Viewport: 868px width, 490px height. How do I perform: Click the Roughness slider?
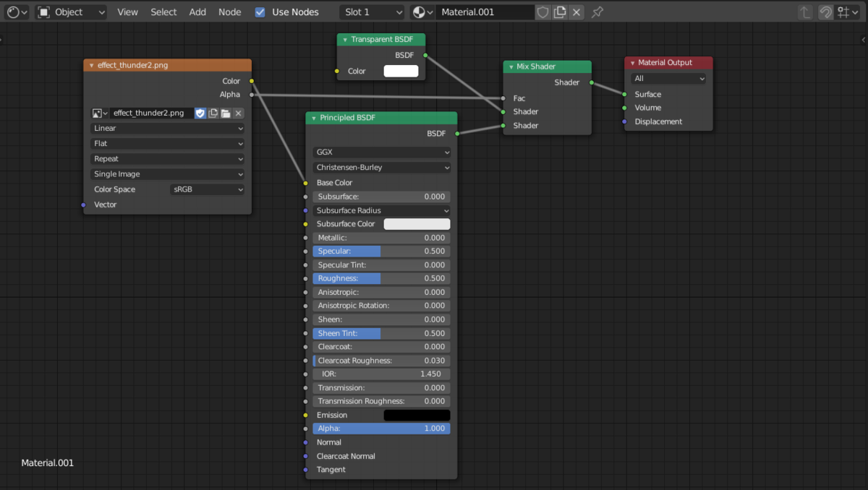pos(382,278)
